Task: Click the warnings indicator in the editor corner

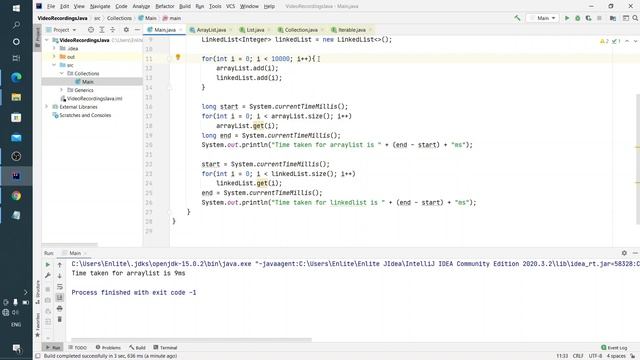Action: [604, 41]
